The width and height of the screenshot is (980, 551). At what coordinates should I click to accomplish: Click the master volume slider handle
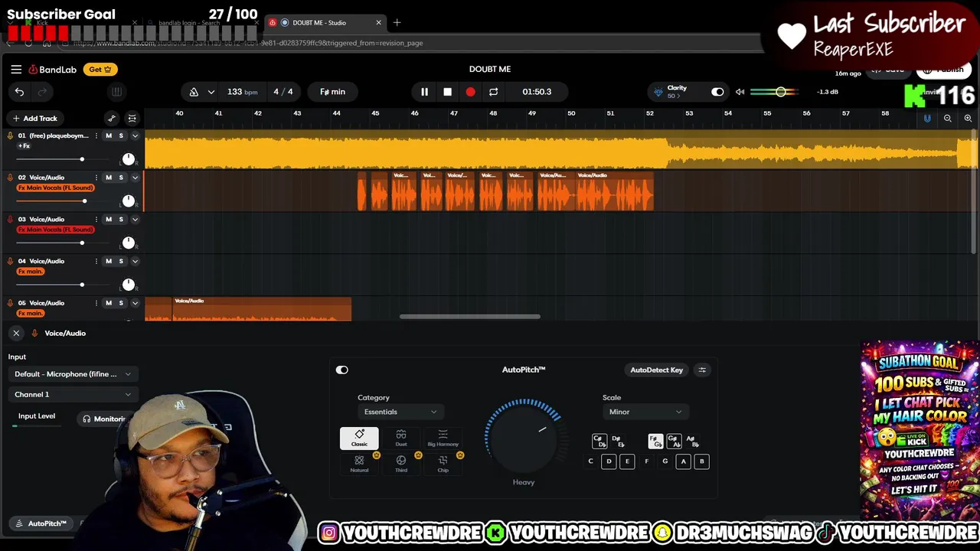pos(780,92)
